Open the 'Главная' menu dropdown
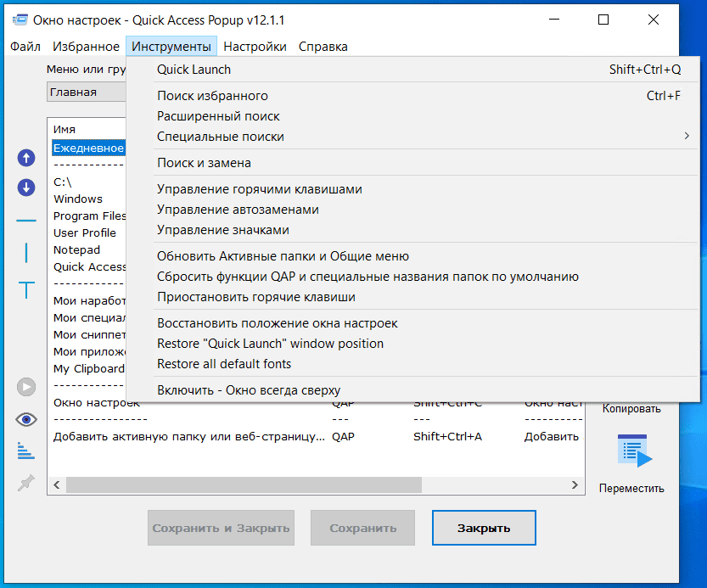 [x=85, y=92]
